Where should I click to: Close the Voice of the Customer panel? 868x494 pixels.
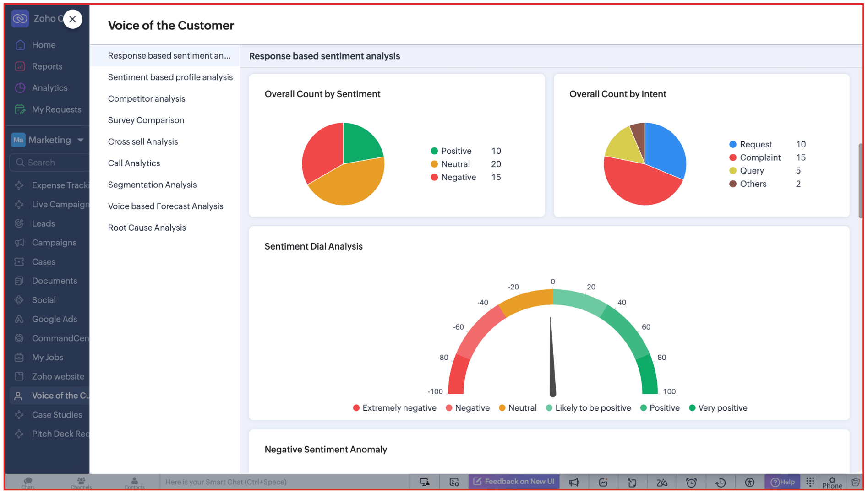coord(72,19)
